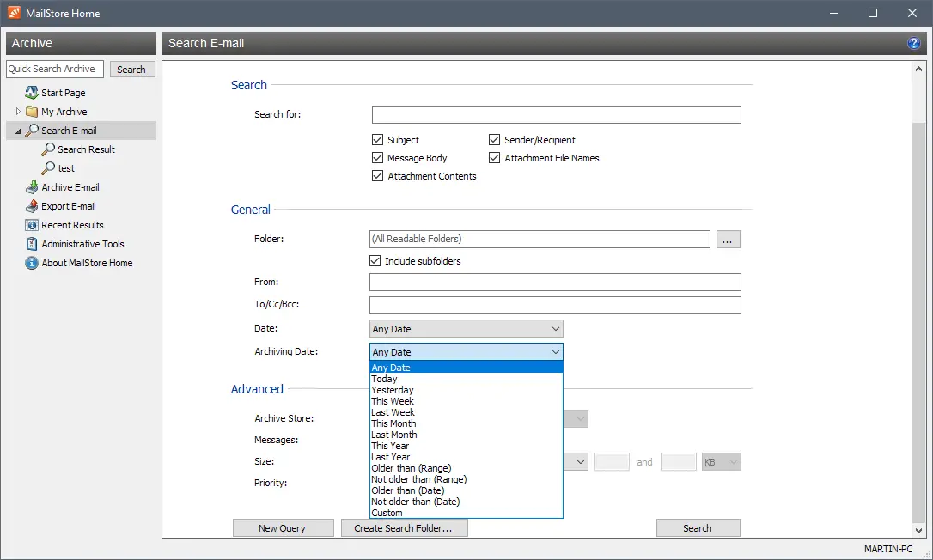The height and width of the screenshot is (560, 933).
Task: Click the Start Page icon in sidebar
Action: (32, 93)
